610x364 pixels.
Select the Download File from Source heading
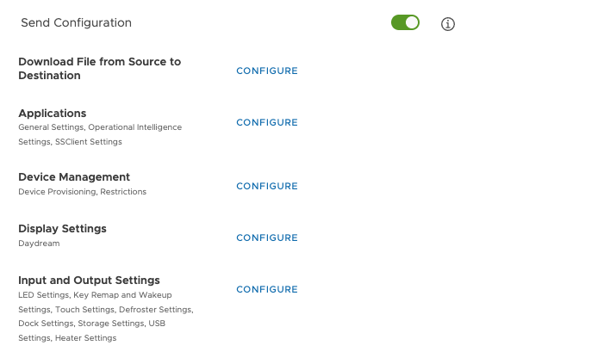click(100, 68)
